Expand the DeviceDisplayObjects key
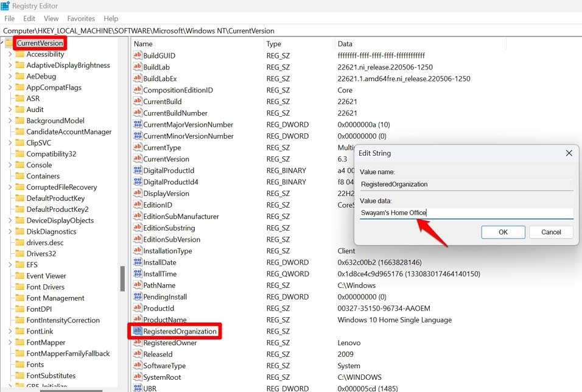 coord(10,220)
